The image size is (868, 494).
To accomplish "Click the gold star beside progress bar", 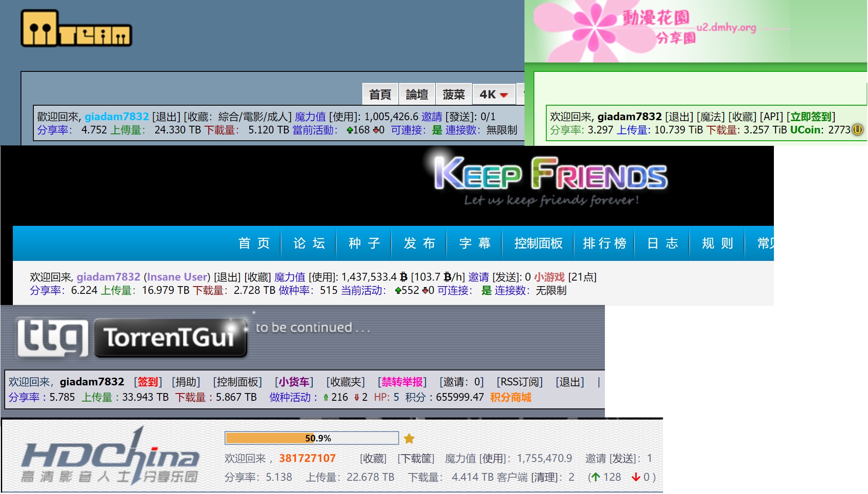I will (x=409, y=438).
